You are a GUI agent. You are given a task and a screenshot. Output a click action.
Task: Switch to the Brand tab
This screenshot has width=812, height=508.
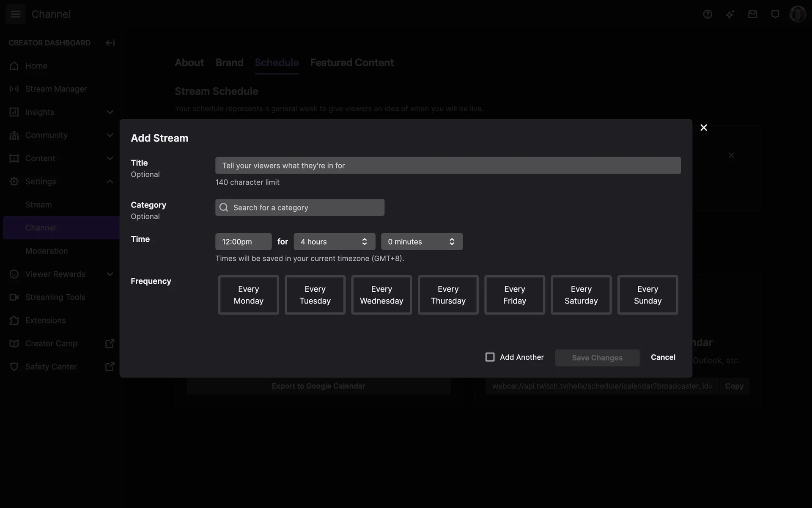pos(229,63)
